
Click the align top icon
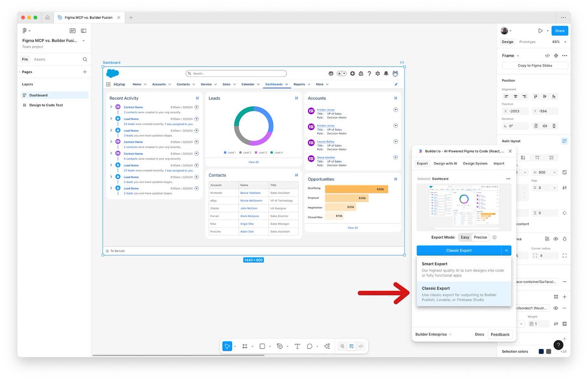535,96
